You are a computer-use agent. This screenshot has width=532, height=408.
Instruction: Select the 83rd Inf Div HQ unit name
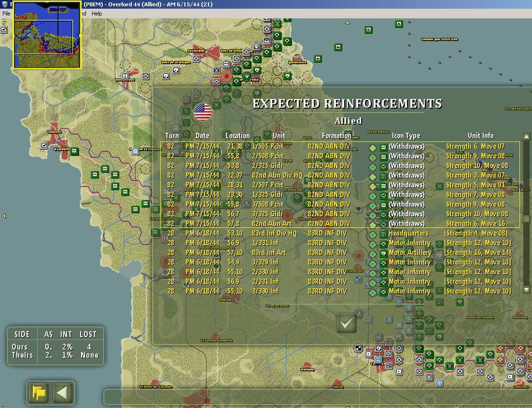pyautogui.click(x=274, y=233)
